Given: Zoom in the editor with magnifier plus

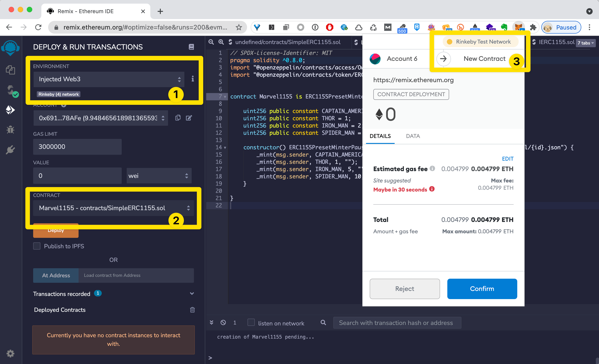Looking at the screenshot, I should [221, 42].
